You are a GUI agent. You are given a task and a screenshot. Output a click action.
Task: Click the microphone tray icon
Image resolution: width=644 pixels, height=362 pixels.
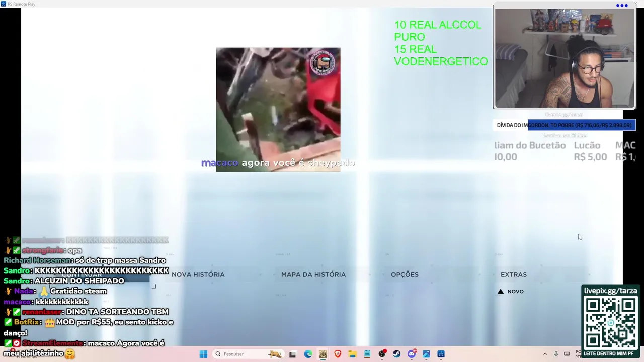point(556,354)
